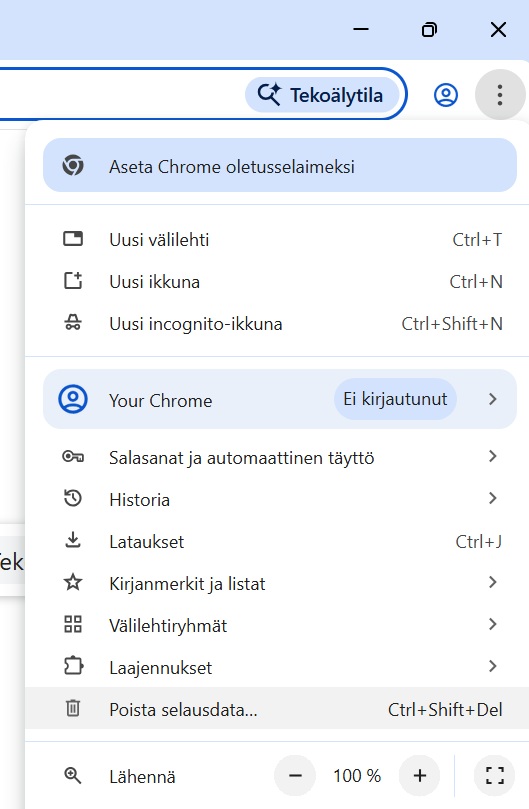This screenshot has width=529, height=809.
Task: Select Poista selausdata... entry
Action: [277, 708]
